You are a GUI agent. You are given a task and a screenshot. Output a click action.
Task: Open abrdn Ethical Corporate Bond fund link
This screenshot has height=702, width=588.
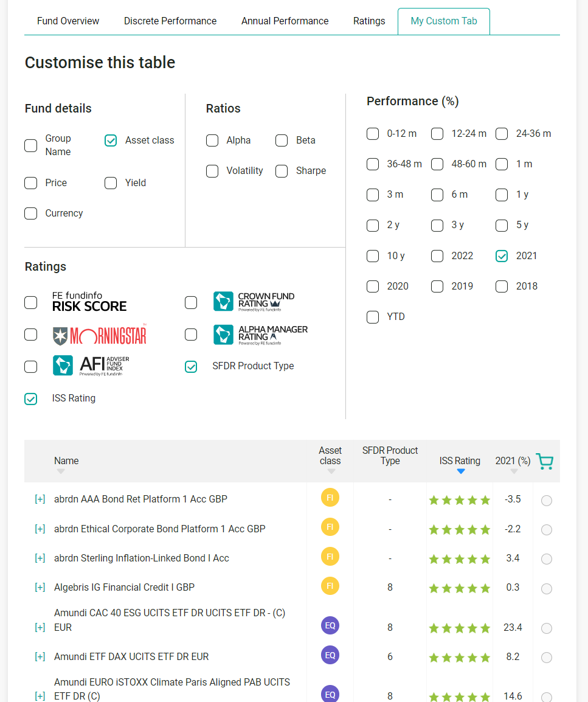point(159,529)
